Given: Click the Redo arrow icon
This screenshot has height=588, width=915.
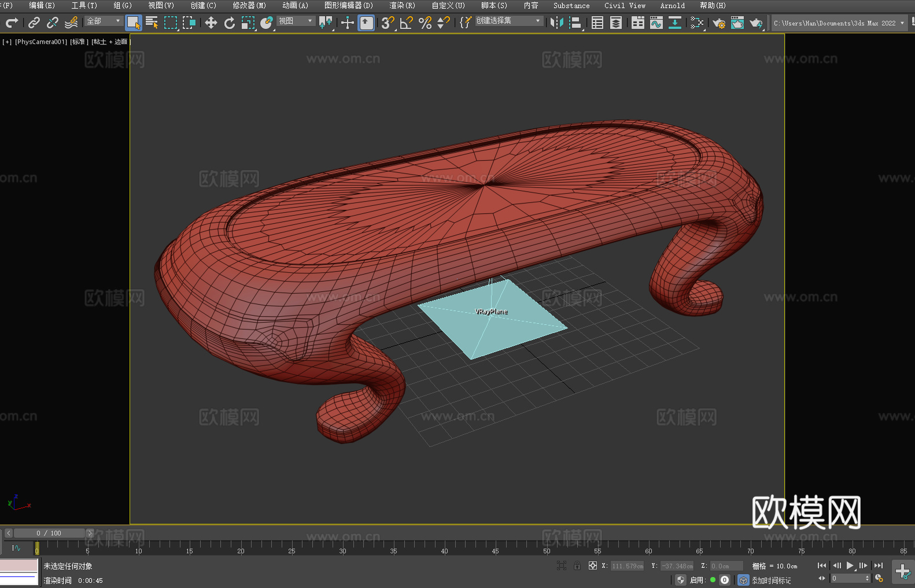Looking at the screenshot, I should 12,23.
